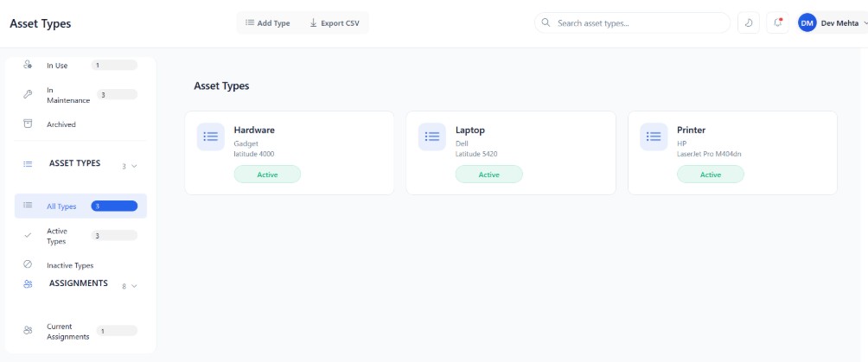
Task: Open In Maintenance in sidebar
Action: (80, 95)
